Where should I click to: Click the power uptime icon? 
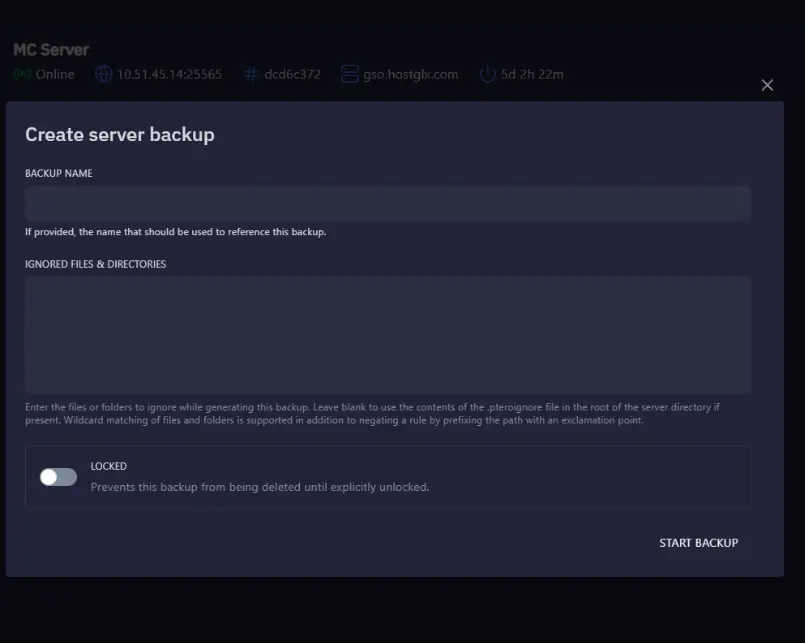(487, 74)
